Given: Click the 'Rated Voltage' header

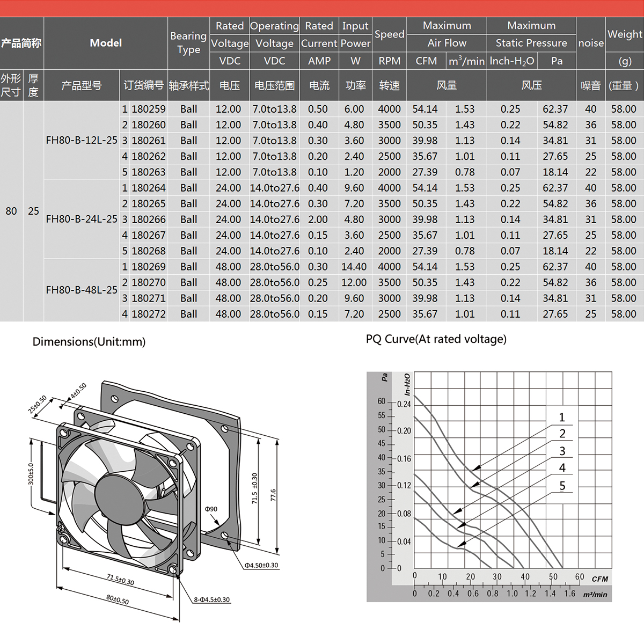Looking at the screenshot, I should 230,34.
